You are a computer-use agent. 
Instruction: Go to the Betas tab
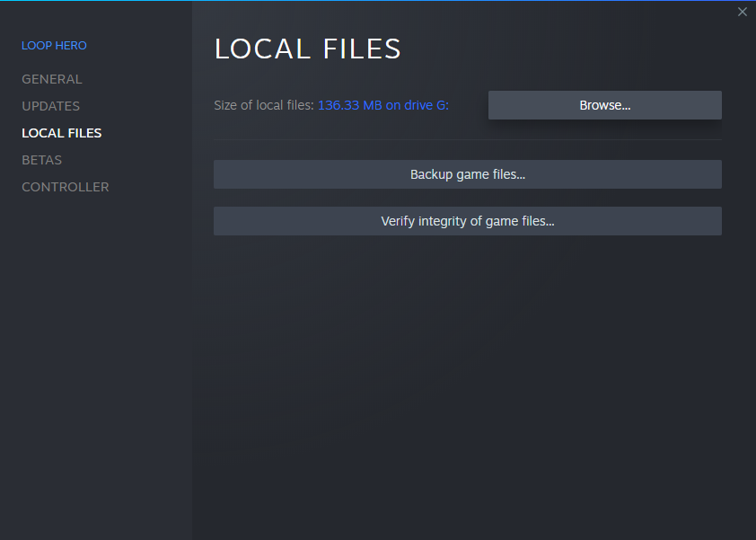[41, 160]
